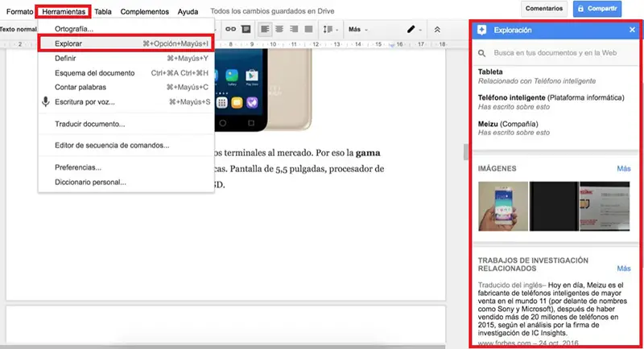Choose Ortografía... from the menu
This screenshot has width=644, height=349.
tap(126, 29)
